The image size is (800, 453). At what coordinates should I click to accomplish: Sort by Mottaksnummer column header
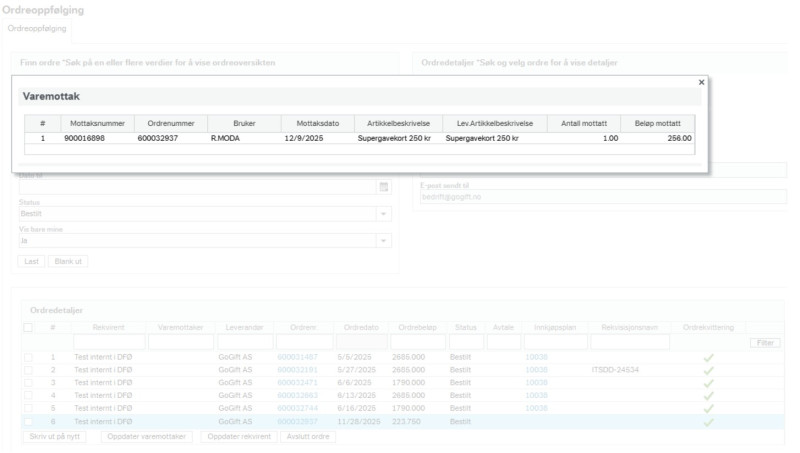[x=97, y=123]
